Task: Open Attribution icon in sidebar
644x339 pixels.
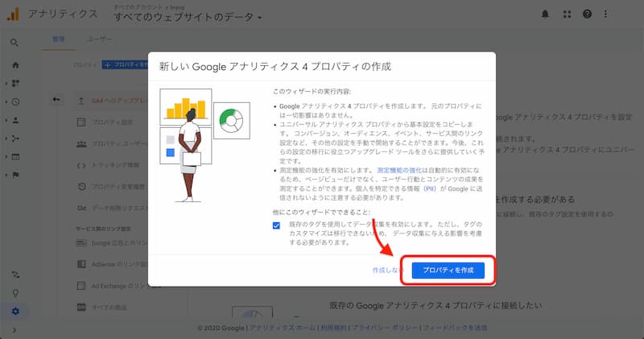Action: click(x=15, y=275)
